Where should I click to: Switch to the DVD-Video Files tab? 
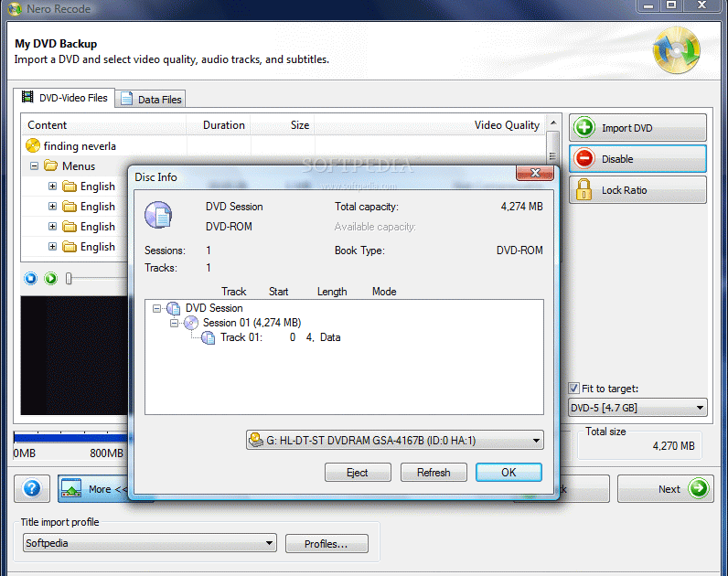click(x=64, y=98)
